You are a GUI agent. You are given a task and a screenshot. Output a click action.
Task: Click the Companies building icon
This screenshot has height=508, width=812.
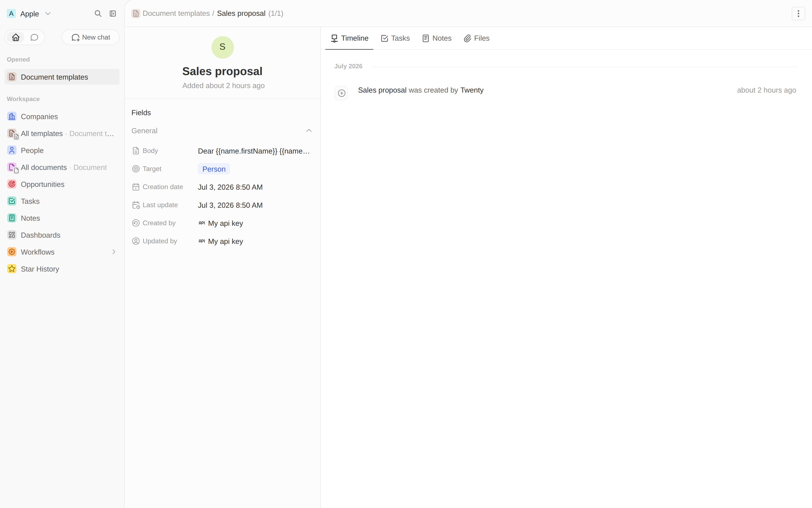[x=12, y=116]
